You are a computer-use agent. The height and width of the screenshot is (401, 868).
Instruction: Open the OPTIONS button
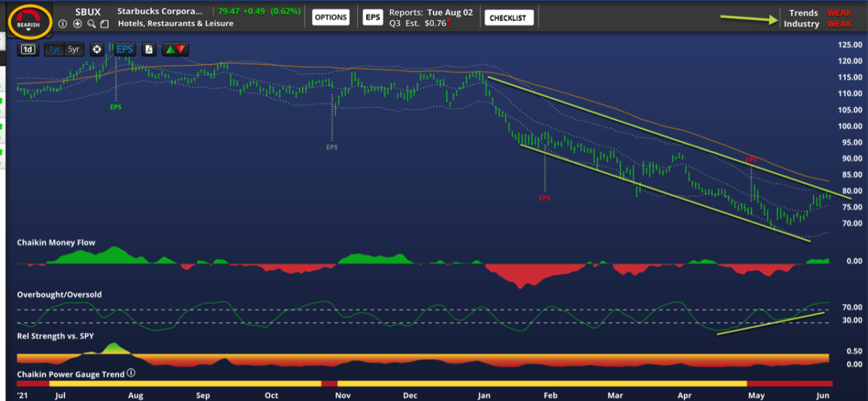331,17
